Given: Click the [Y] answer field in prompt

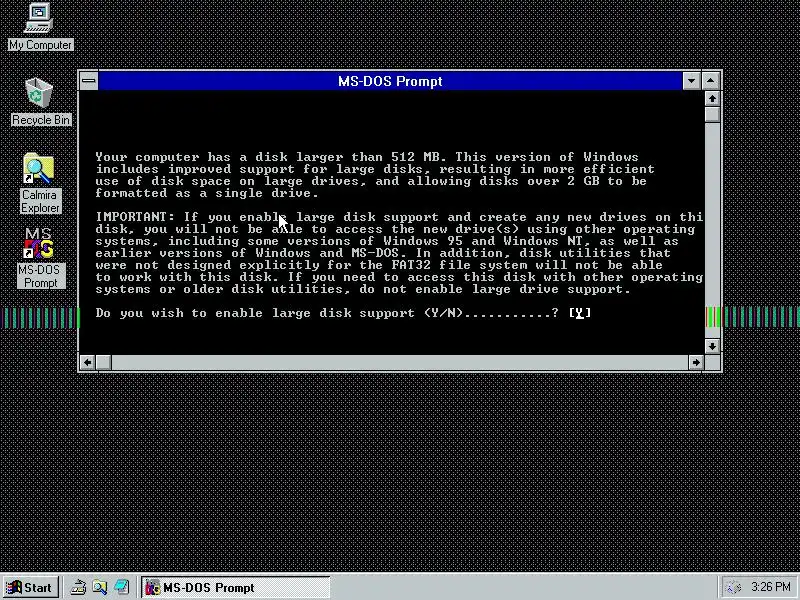Looking at the screenshot, I should pyautogui.click(x=580, y=313).
